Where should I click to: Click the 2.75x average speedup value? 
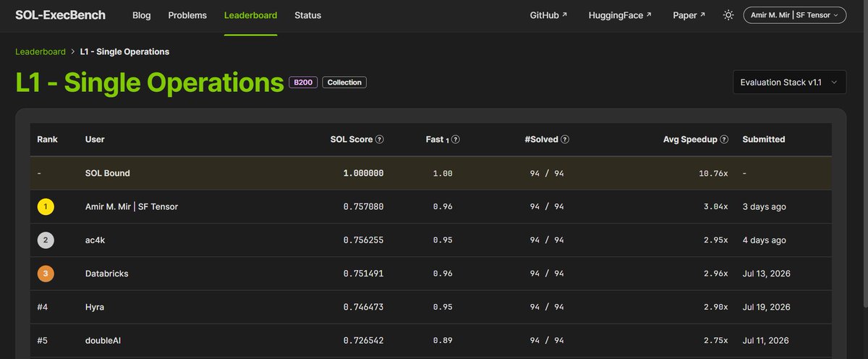click(716, 340)
